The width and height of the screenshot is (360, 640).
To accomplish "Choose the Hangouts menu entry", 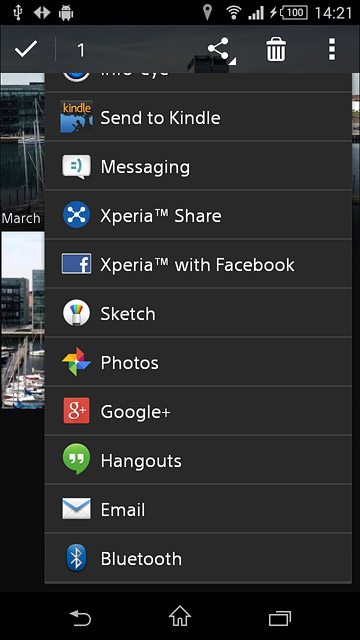I will click(x=198, y=460).
